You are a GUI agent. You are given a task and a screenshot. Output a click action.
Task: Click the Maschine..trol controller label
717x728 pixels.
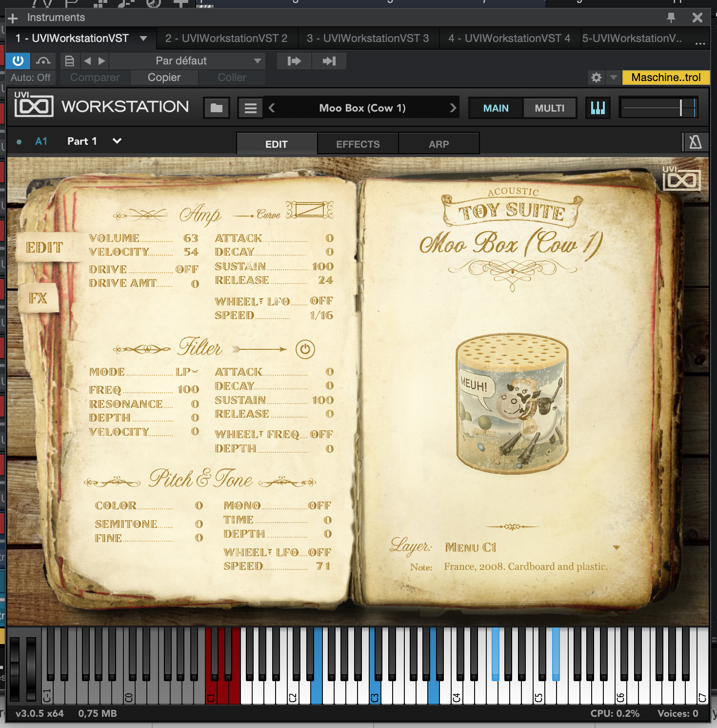point(666,78)
